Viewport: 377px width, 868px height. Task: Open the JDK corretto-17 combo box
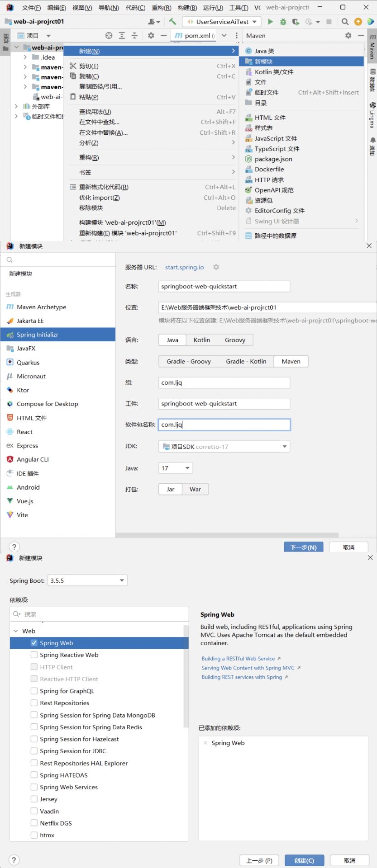point(224,447)
